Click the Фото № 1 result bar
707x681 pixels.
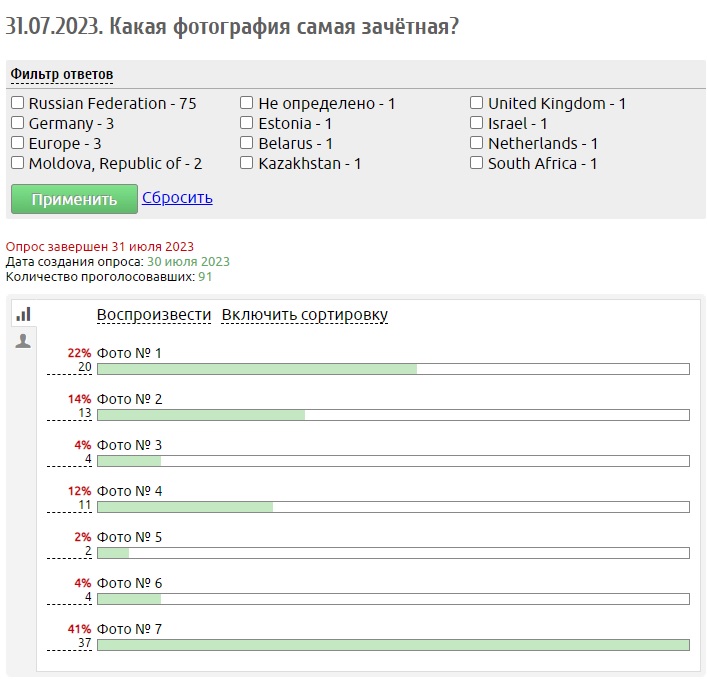pos(393,369)
